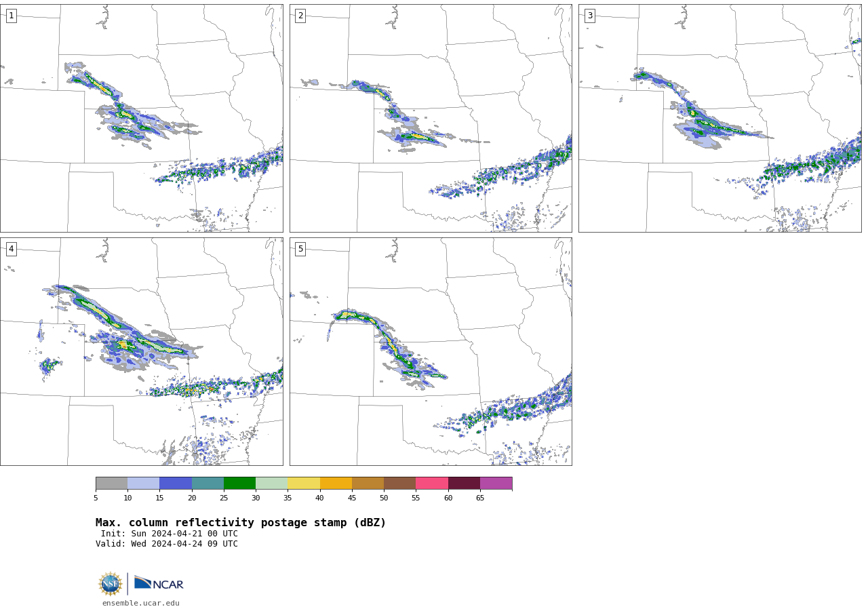Click the panel number 2 label
This screenshot has width=868, height=611.
300,16
